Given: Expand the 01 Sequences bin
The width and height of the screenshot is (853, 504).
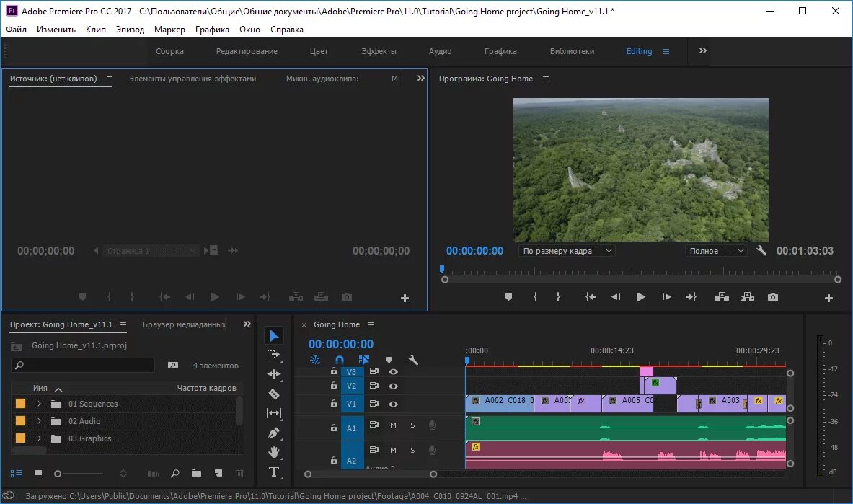Looking at the screenshot, I should [x=40, y=404].
